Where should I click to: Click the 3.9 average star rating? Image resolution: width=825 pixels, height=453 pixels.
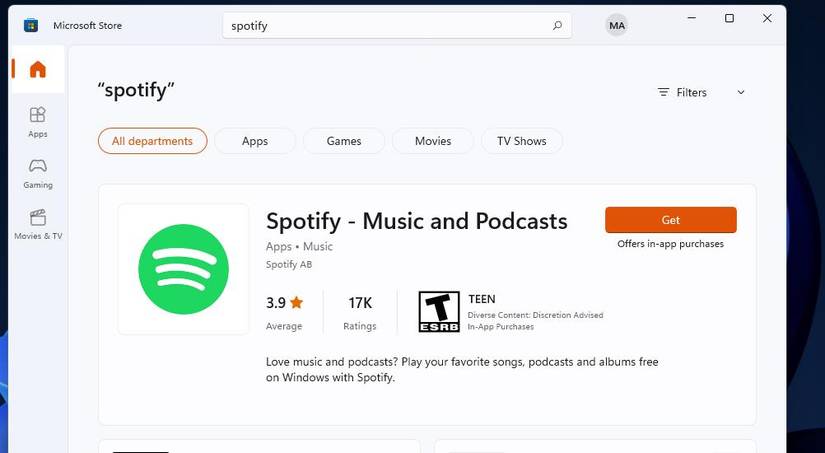[284, 302]
